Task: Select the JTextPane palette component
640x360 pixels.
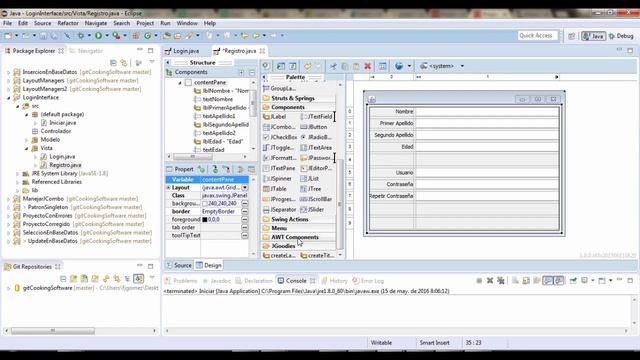Action: click(279, 168)
